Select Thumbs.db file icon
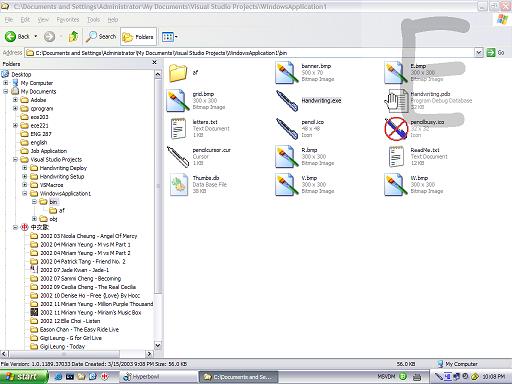Image resolution: width=512 pixels, height=384 pixels. (178, 184)
